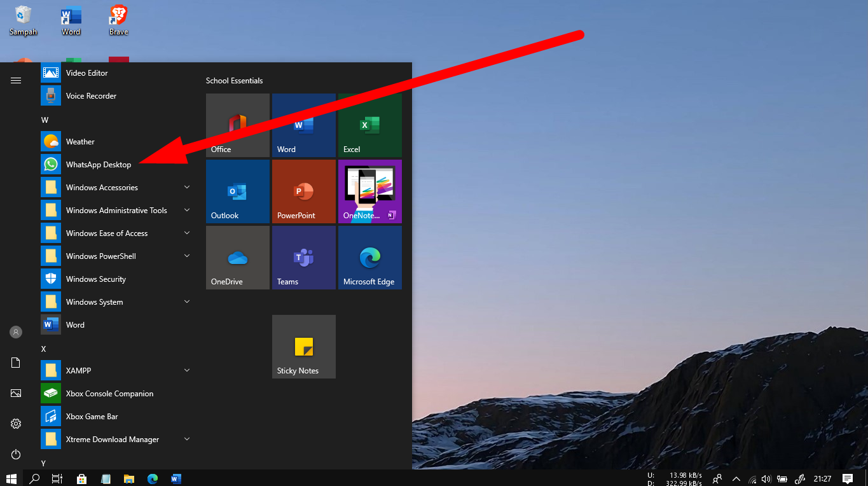This screenshot has width=868, height=486.
Task: Expand the Windows PowerShell folder chevron
Action: 187,256
